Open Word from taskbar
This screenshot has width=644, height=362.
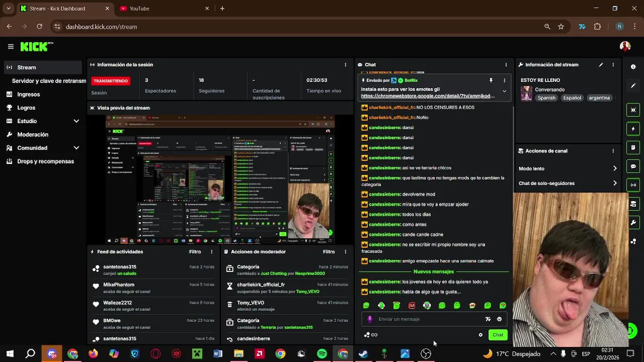[x=218, y=354]
